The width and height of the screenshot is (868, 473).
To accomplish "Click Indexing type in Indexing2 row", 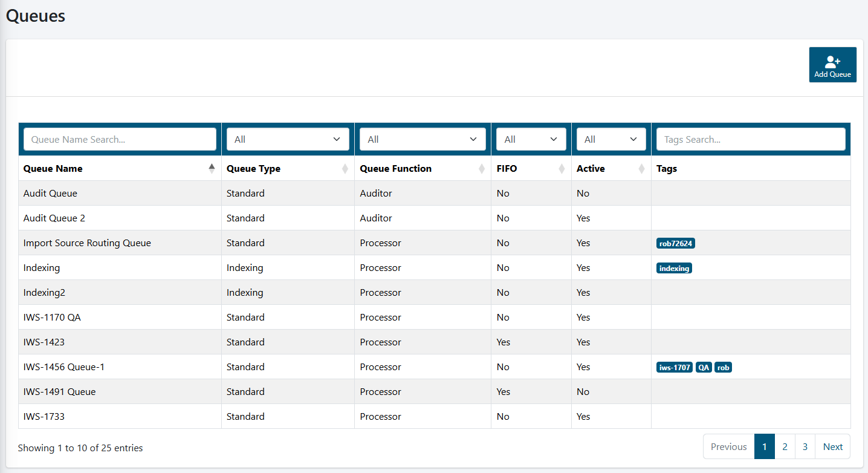I will coord(245,292).
